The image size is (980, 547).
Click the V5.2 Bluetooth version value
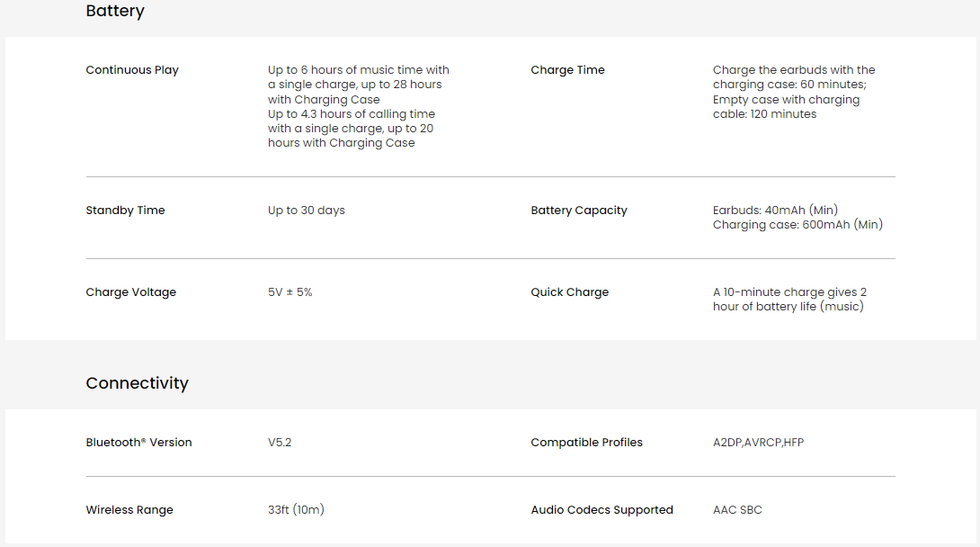click(280, 443)
